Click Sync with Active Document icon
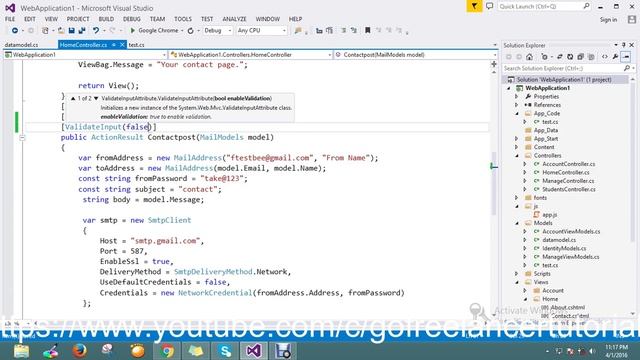 [560, 57]
